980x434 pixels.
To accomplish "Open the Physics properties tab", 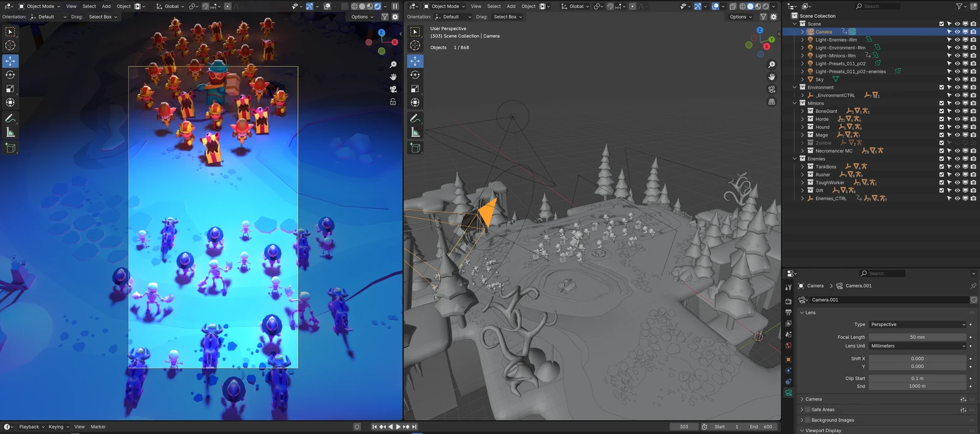I will tap(788, 370).
